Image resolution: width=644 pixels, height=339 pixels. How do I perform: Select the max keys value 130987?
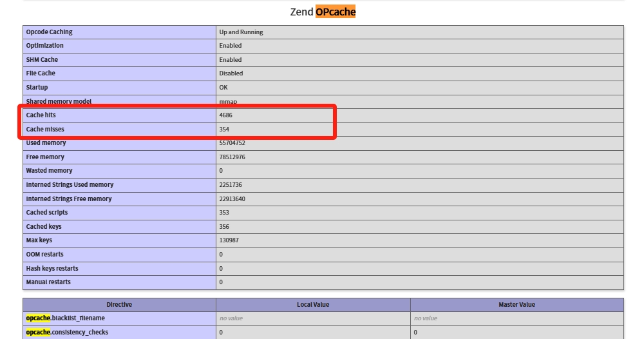229,240
